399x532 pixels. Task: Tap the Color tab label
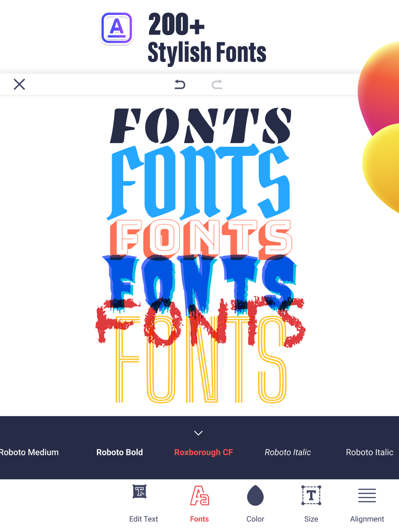(x=255, y=519)
